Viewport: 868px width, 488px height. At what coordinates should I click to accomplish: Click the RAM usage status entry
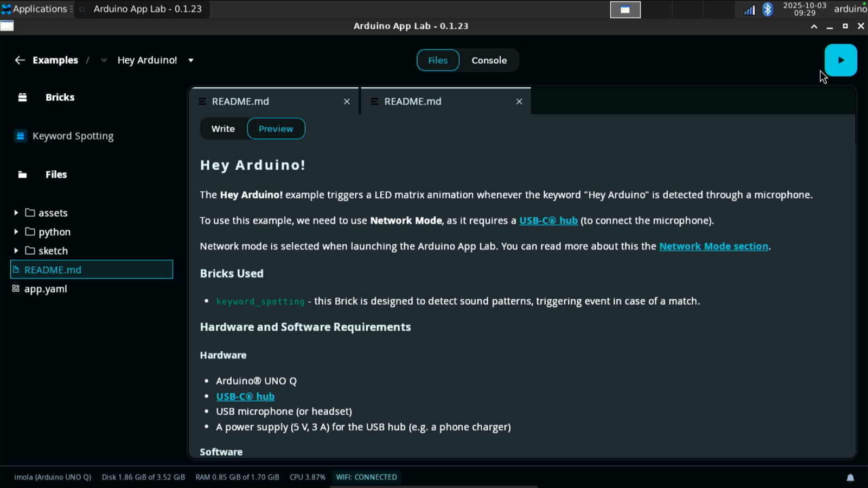(x=237, y=477)
